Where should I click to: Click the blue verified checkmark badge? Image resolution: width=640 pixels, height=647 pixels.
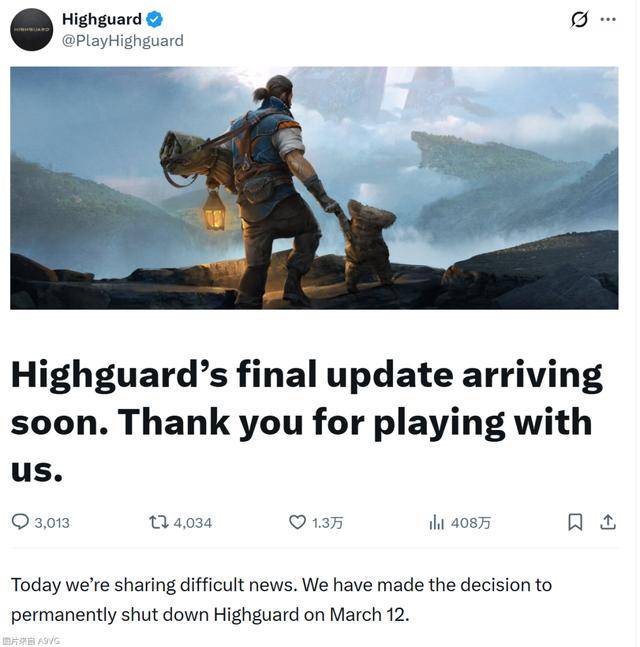[x=154, y=19]
